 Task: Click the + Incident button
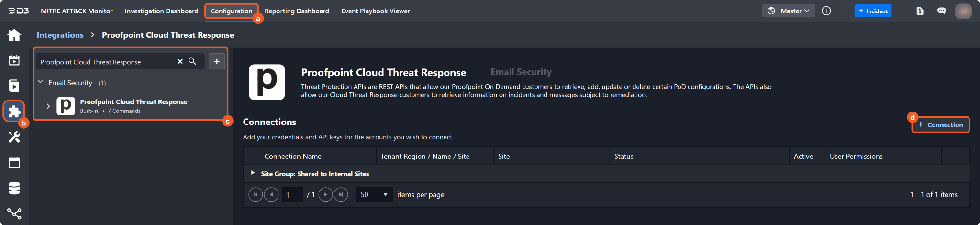click(x=873, y=11)
